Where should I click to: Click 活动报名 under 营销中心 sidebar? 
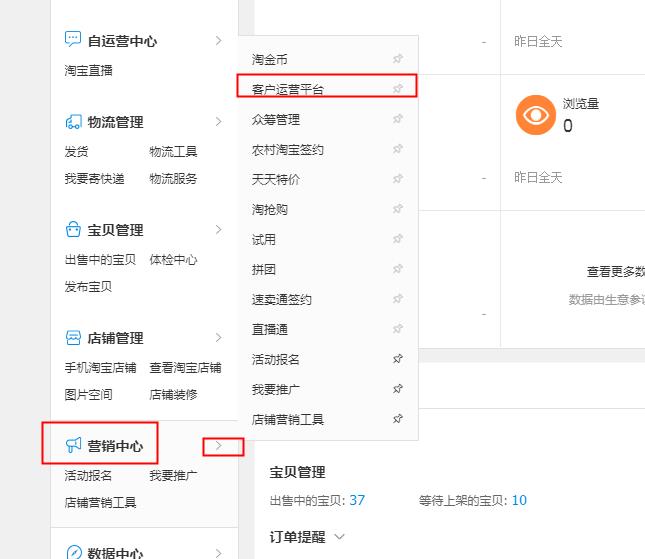click(x=88, y=475)
